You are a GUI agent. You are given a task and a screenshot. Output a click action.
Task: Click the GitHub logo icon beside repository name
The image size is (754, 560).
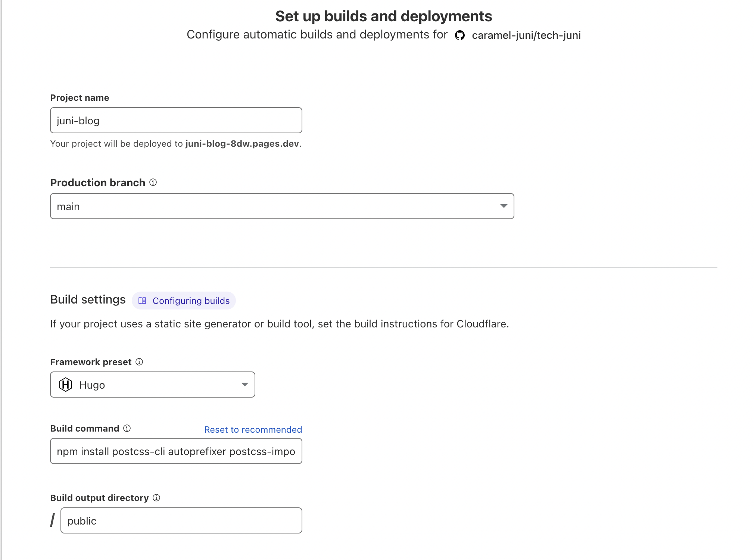pos(459,35)
